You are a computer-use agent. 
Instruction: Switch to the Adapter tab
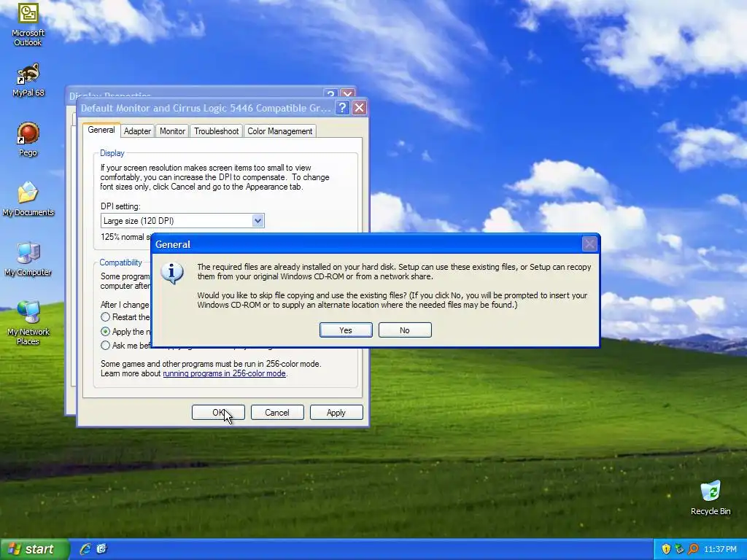click(x=137, y=131)
